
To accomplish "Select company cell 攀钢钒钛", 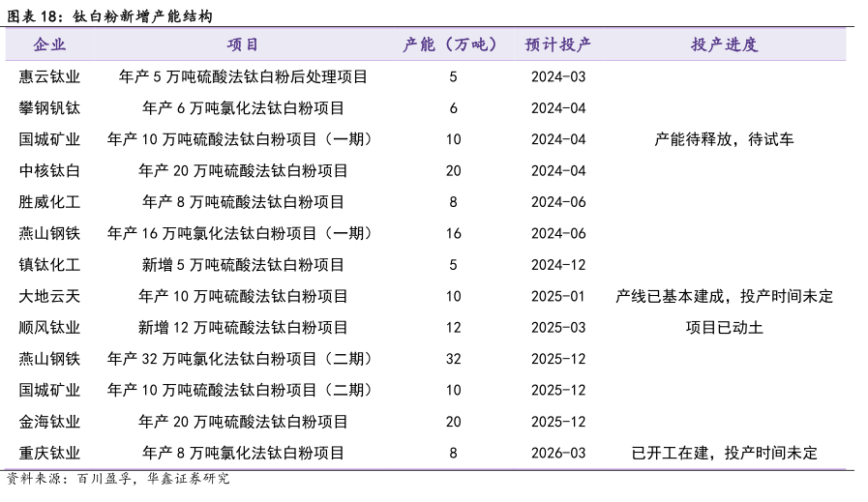I will 49,108.
